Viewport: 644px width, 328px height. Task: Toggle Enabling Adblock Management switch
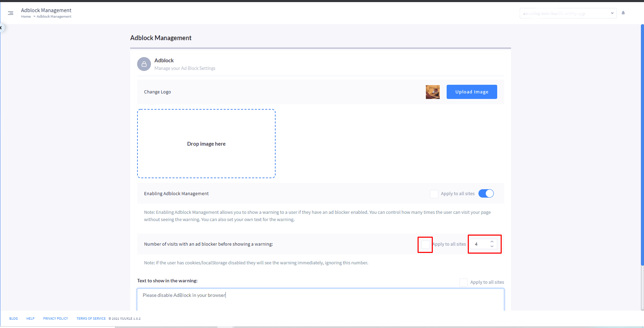[486, 193]
